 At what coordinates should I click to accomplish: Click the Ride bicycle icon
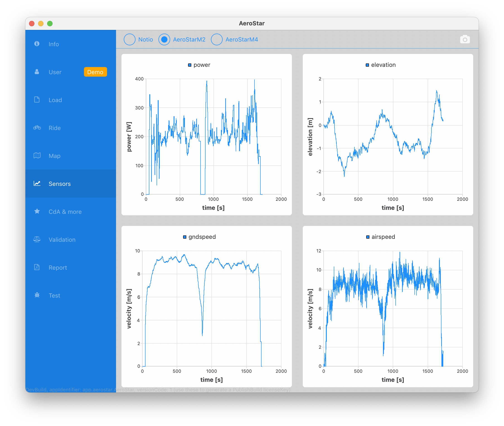tap(37, 128)
